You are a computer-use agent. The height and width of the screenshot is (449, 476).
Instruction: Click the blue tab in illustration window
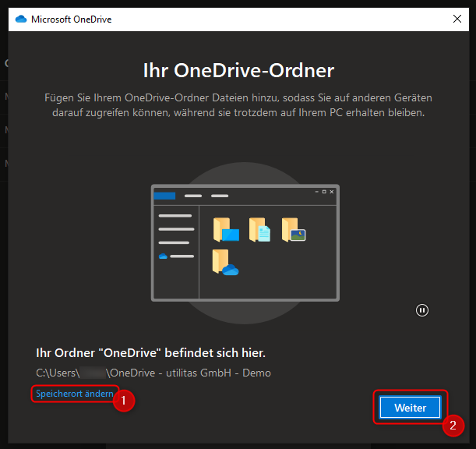pyautogui.click(x=164, y=195)
